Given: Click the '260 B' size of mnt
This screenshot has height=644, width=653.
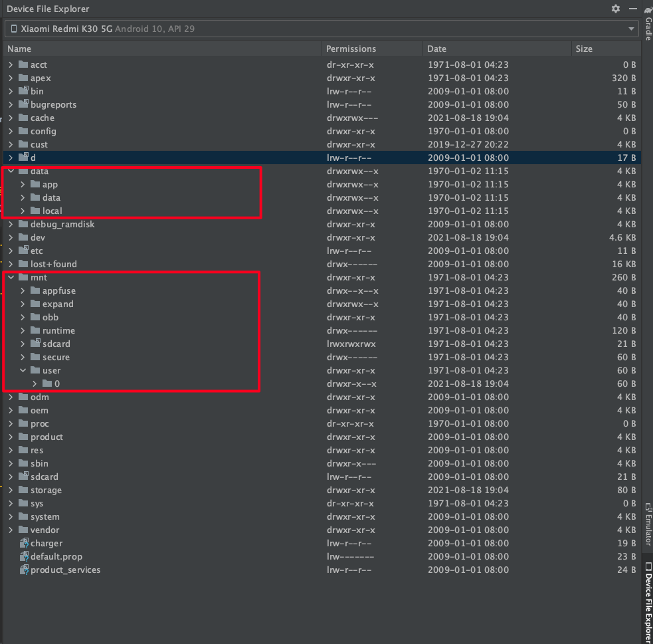Looking at the screenshot, I should click(623, 277).
